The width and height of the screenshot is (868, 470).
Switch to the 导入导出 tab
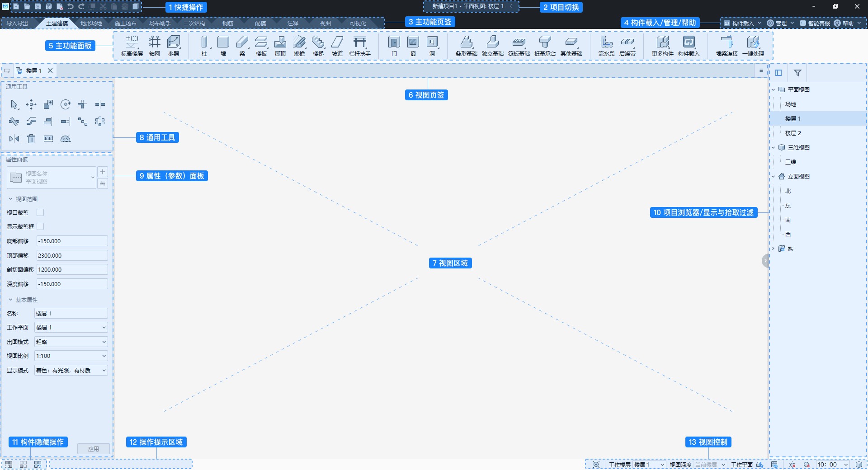pyautogui.click(x=17, y=23)
